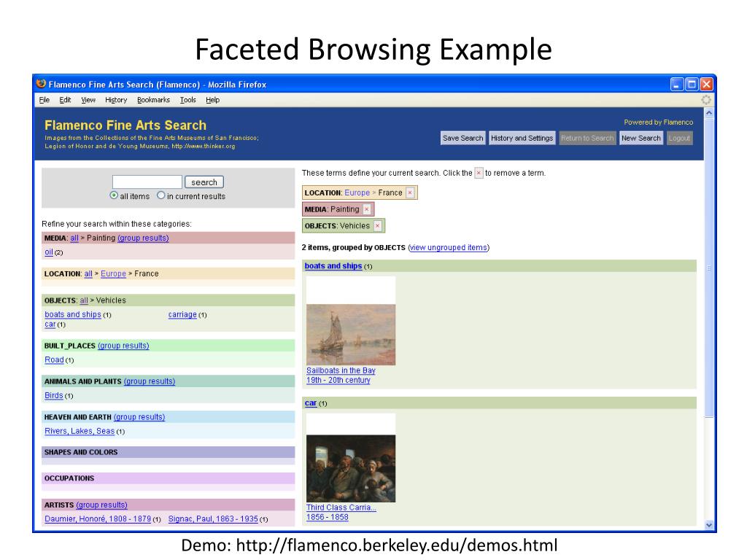Select the 'all items' radio button

tap(114, 195)
